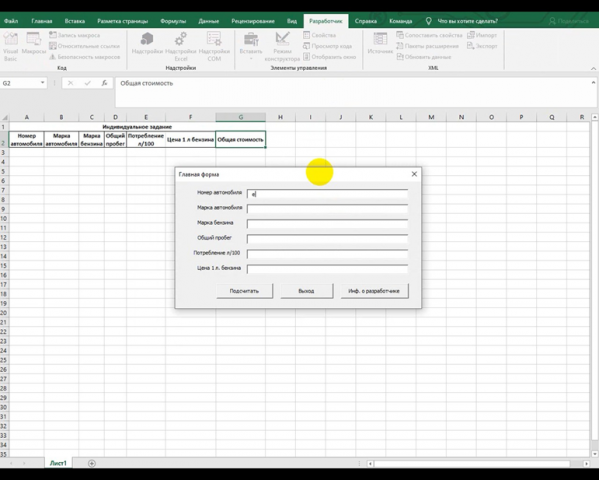Open the Команда tab
The height and width of the screenshot is (480, 599).
(x=400, y=21)
